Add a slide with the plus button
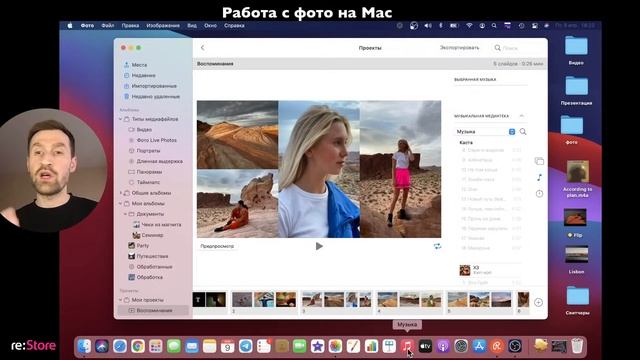Viewport: 640px width, 360px height. pyautogui.click(x=538, y=302)
